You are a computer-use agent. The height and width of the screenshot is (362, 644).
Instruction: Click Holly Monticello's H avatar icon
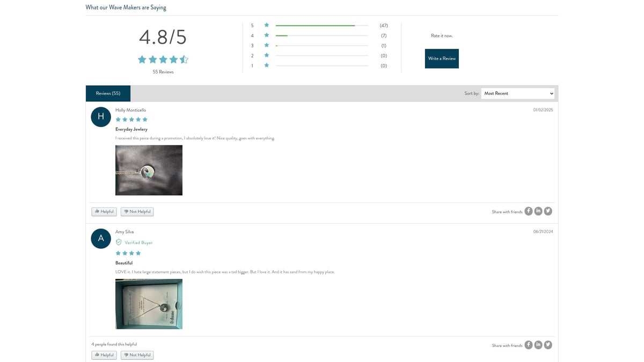pyautogui.click(x=101, y=117)
